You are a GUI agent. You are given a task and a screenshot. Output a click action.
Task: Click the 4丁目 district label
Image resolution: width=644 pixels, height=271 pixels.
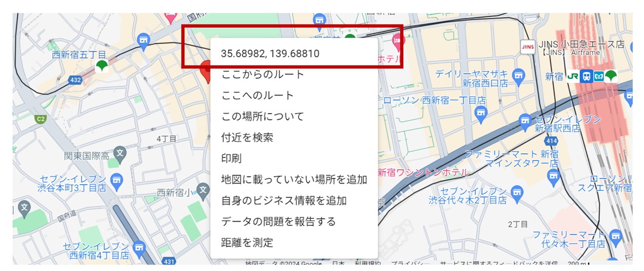(166, 139)
